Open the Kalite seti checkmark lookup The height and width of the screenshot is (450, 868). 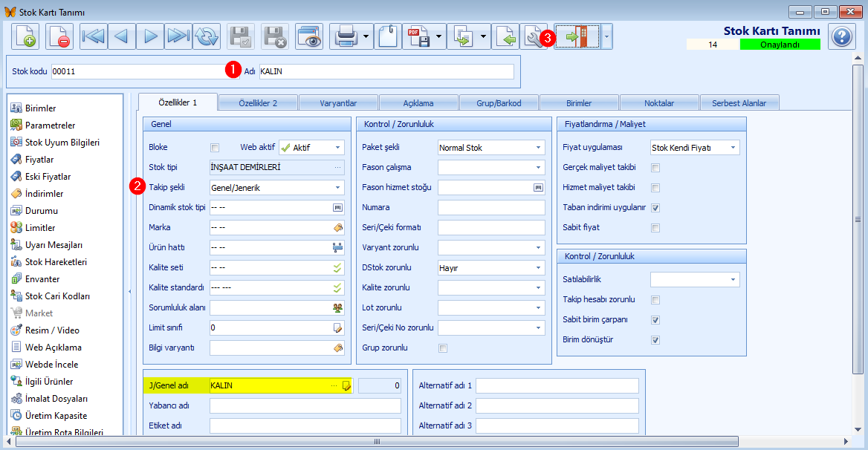(337, 267)
